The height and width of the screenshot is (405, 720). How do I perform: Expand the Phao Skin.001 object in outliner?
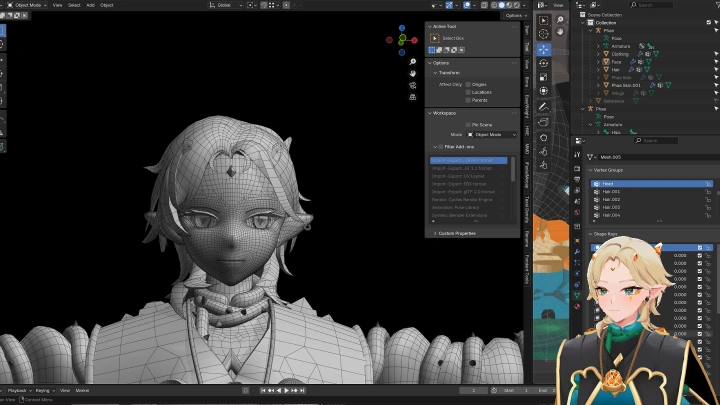[598, 85]
